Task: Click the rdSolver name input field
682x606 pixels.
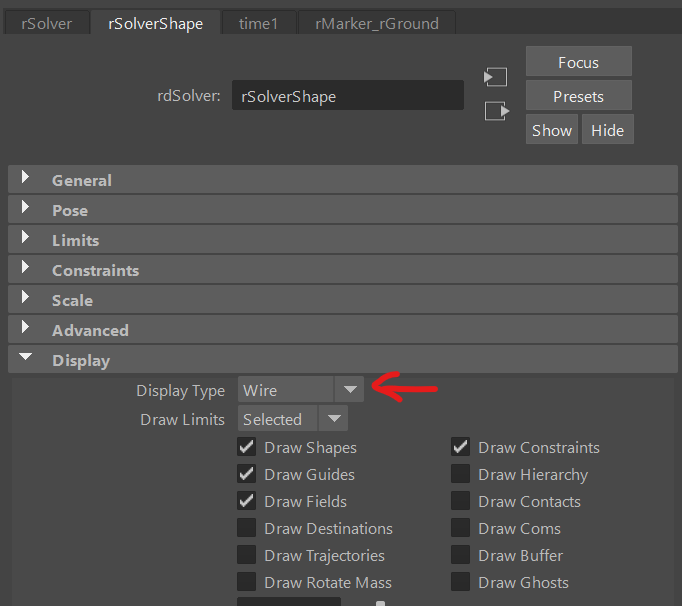Action: [348, 97]
